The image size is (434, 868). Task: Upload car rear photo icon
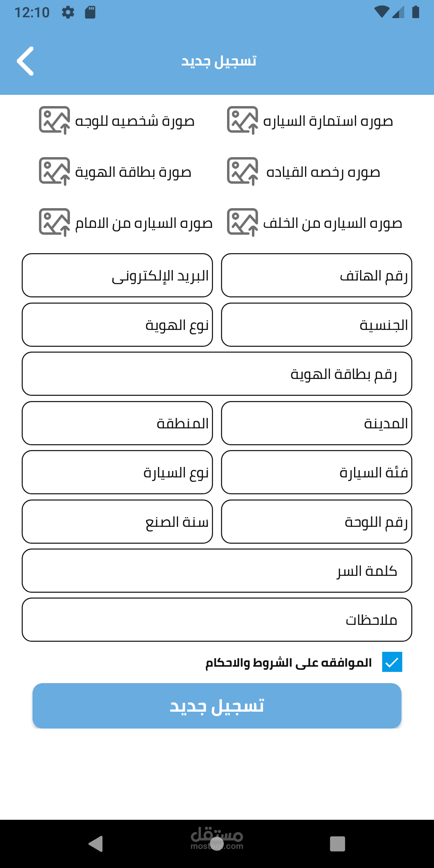click(242, 222)
